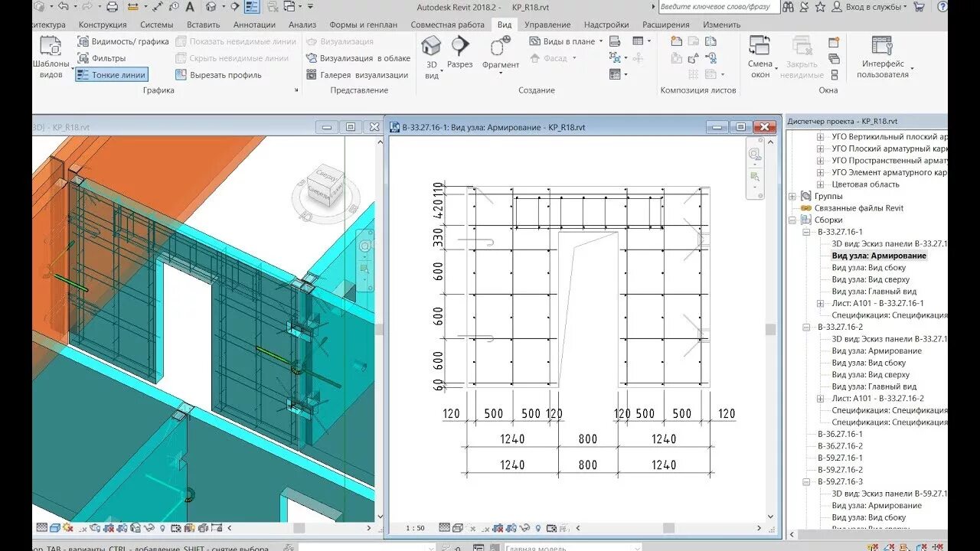Click the Measure tool in quick access toolbar
The image size is (980, 551).
point(134,7)
